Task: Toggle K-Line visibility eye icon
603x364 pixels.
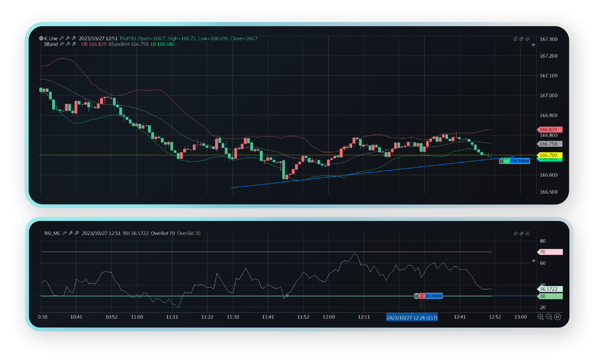Action: coord(62,38)
